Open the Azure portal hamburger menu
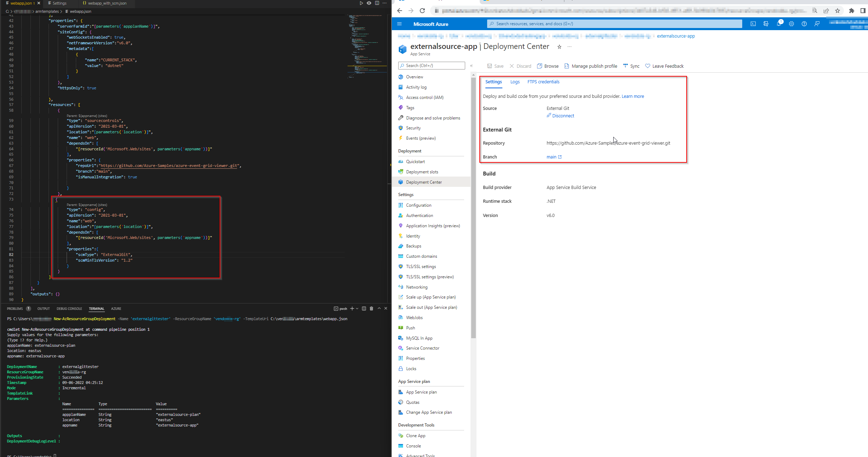 click(x=400, y=24)
